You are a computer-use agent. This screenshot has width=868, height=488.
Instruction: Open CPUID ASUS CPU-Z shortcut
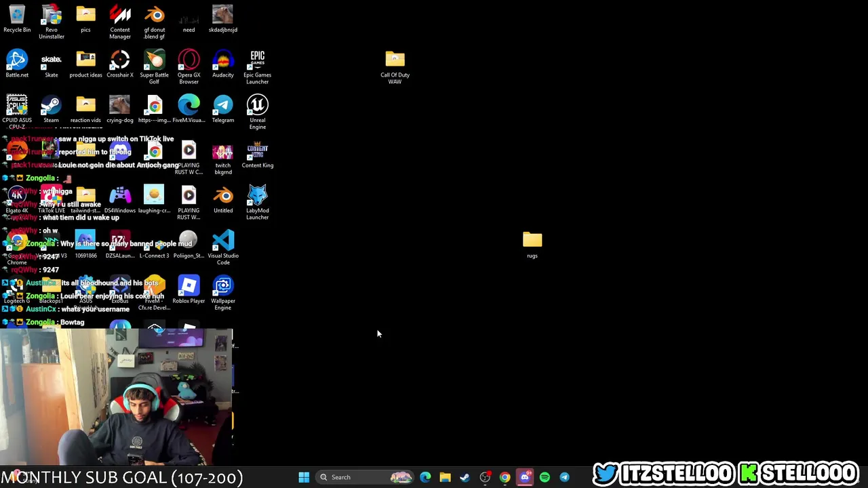point(17,112)
